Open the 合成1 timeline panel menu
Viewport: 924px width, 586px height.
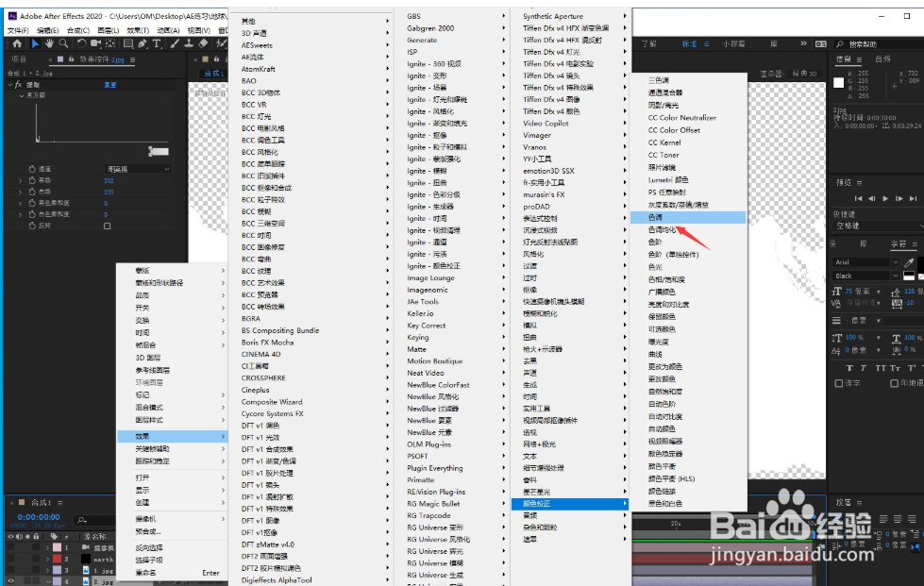60,503
